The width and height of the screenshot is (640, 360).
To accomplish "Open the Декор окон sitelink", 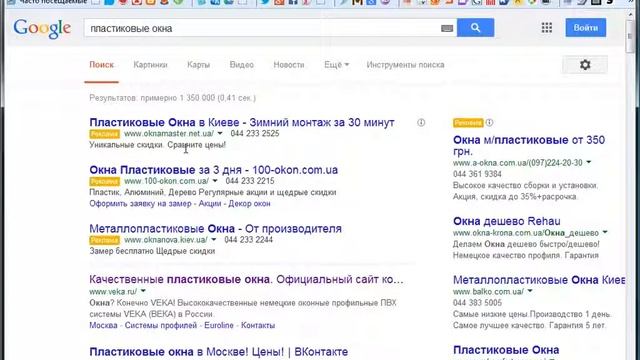I will [x=249, y=204].
